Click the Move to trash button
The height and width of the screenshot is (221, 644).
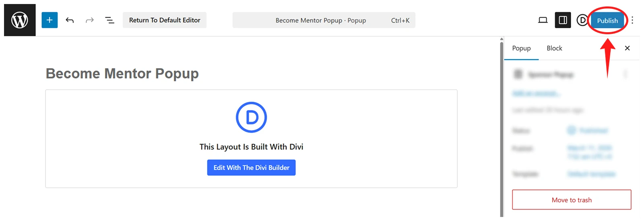[571, 200]
